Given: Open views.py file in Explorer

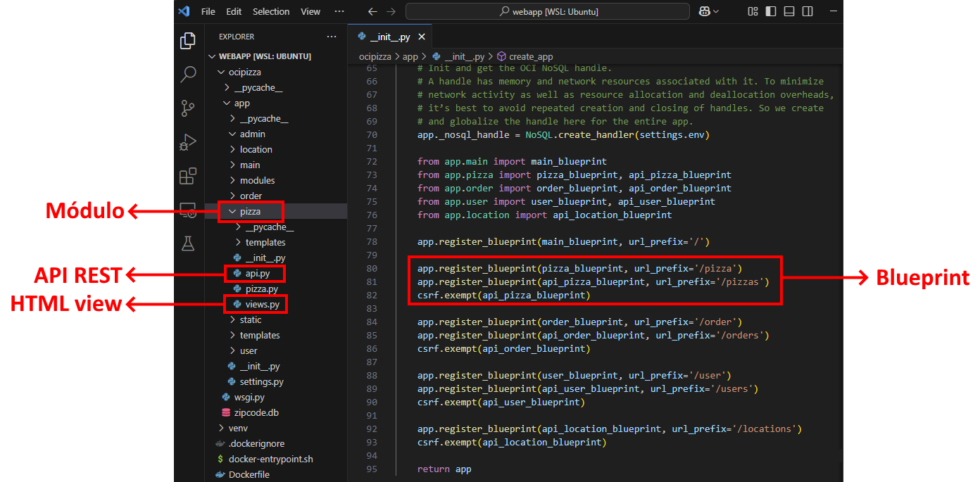Looking at the screenshot, I should click(x=262, y=304).
